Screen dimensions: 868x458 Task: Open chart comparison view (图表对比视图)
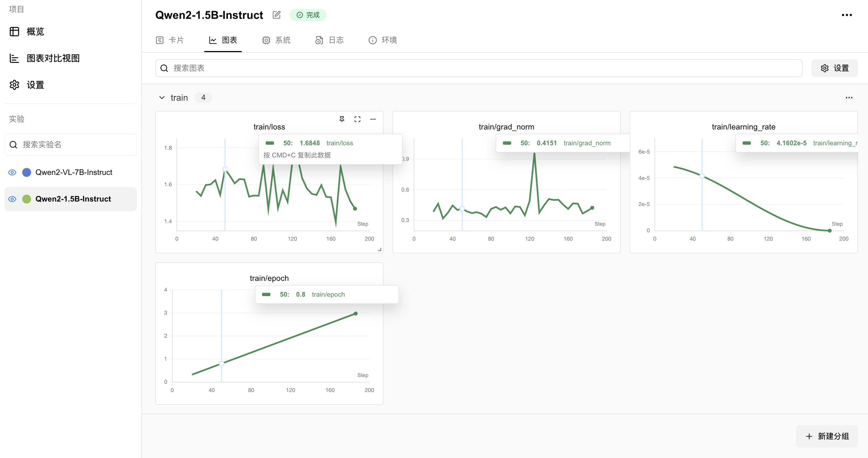[x=53, y=58]
